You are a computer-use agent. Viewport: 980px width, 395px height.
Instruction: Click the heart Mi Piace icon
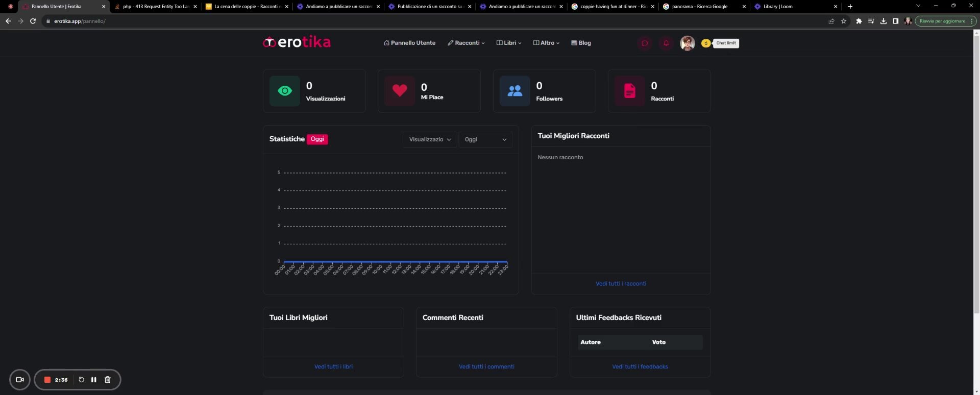click(x=400, y=91)
